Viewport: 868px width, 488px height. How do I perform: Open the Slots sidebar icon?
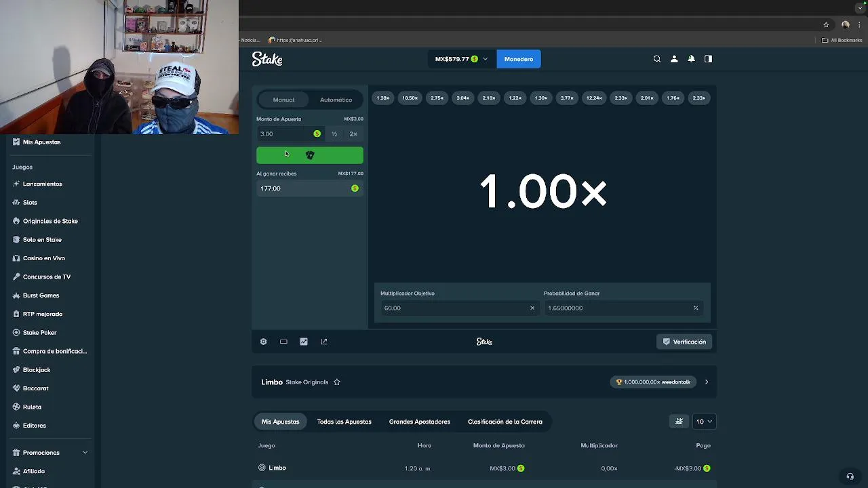(16, 203)
